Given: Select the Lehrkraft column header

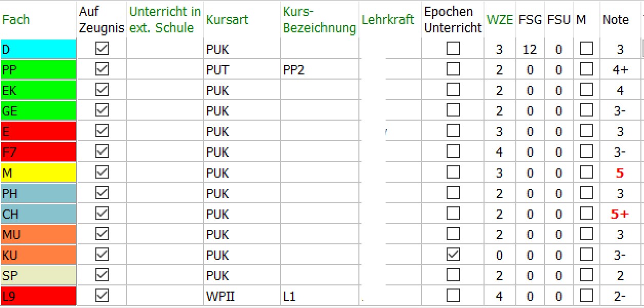Looking at the screenshot, I should click(388, 20).
